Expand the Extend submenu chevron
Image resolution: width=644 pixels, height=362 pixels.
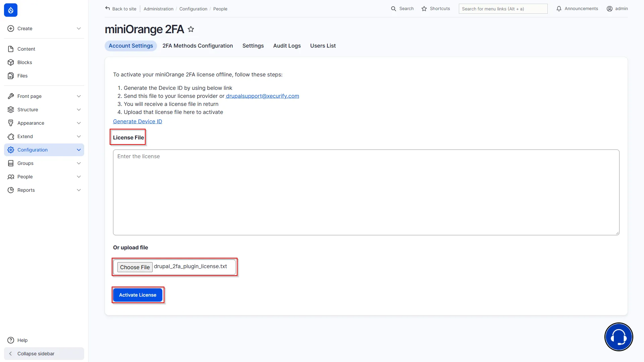tap(79, 136)
